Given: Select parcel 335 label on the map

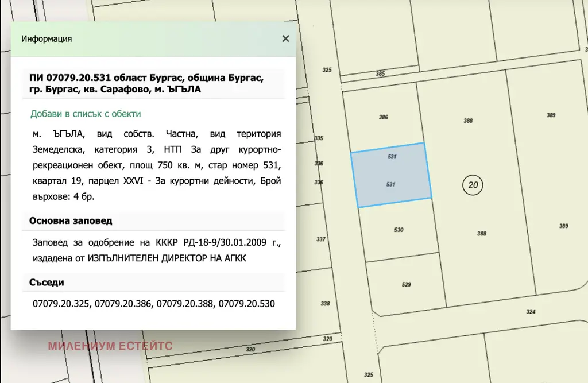Looking at the screenshot, I should [x=319, y=138].
